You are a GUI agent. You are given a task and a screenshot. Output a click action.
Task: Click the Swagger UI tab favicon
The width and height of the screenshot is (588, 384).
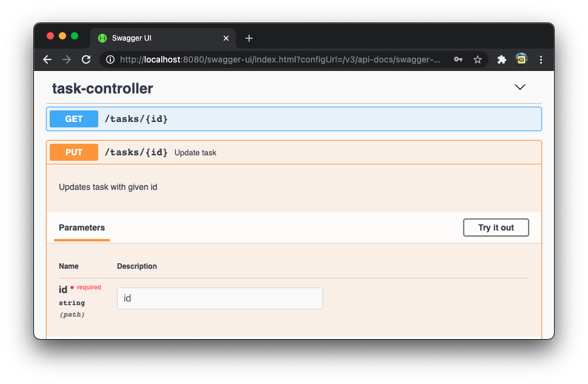tap(102, 38)
